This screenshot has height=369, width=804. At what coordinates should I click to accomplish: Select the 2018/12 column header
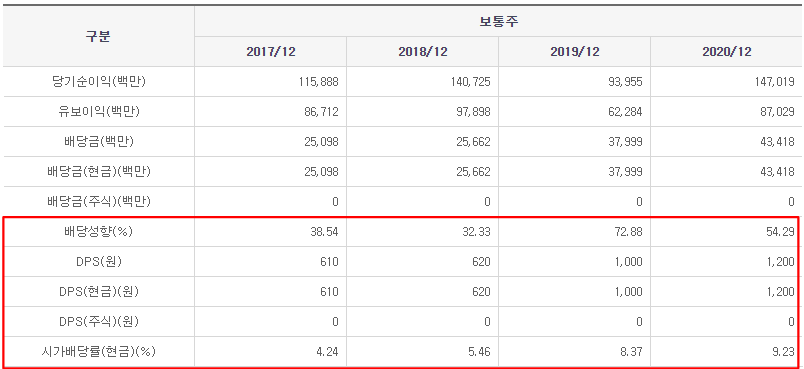422,52
